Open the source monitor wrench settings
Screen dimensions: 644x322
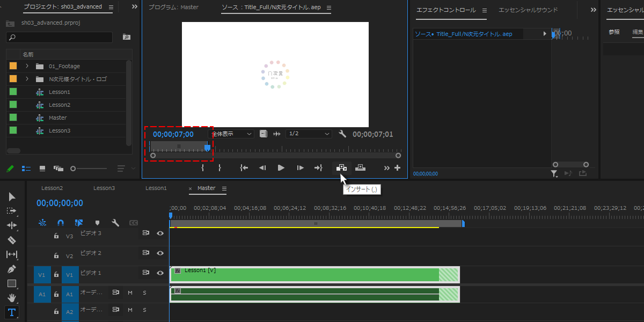coord(342,134)
